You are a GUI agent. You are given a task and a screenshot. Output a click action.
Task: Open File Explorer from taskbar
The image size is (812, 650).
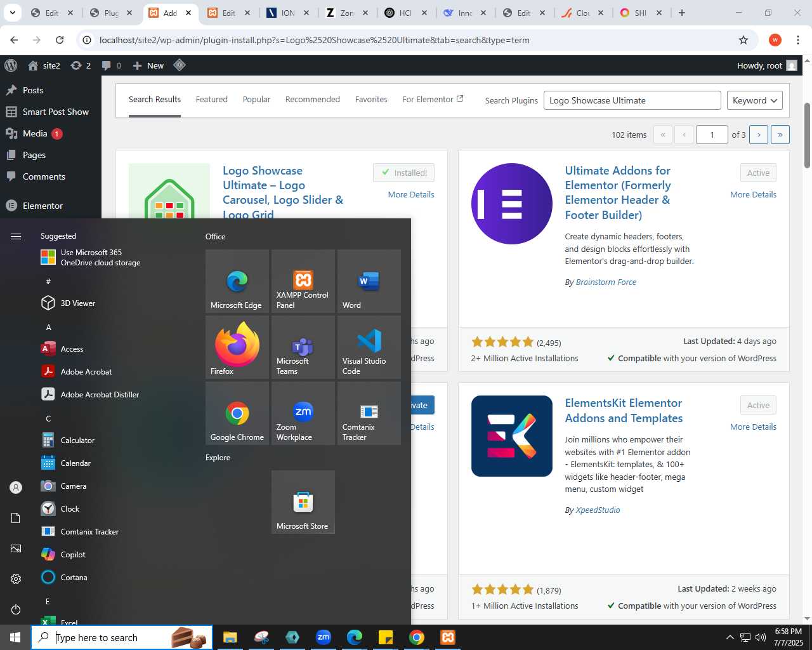point(230,637)
